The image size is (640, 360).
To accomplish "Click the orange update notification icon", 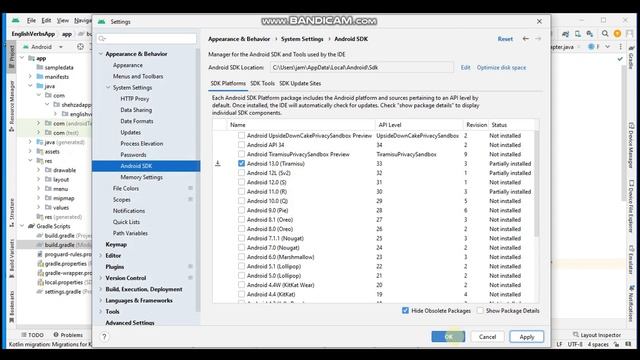I will (617, 34).
